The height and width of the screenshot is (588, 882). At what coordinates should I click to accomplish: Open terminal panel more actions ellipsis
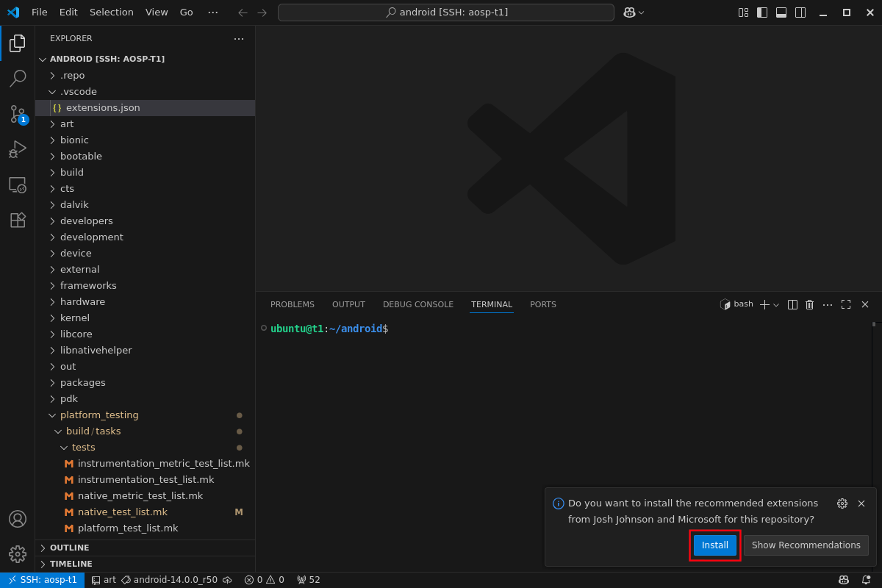point(828,304)
